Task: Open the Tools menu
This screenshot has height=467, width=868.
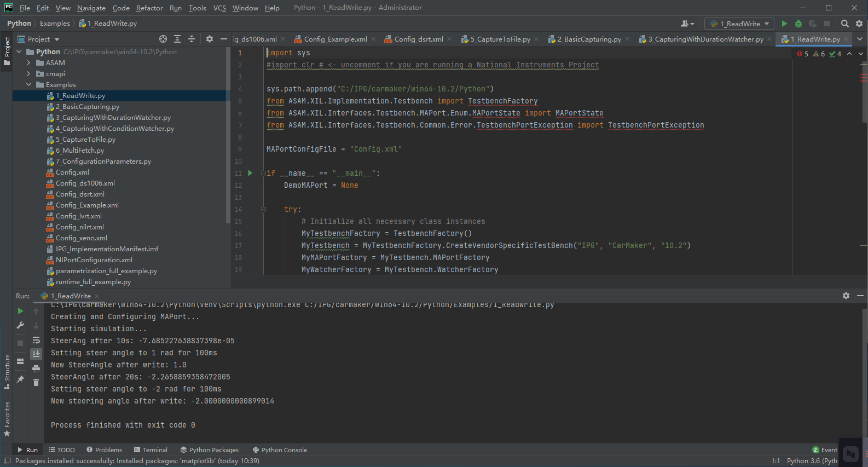Action: (x=197, y=8)
